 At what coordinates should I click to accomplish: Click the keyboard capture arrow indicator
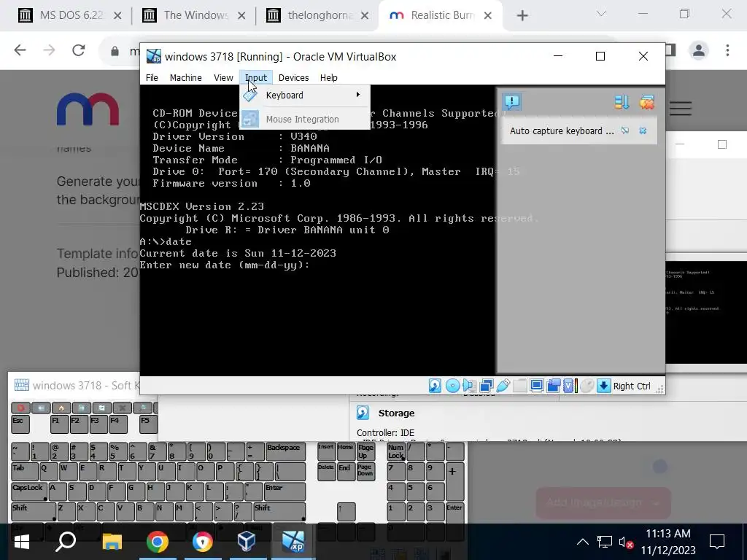coord(603,386)
